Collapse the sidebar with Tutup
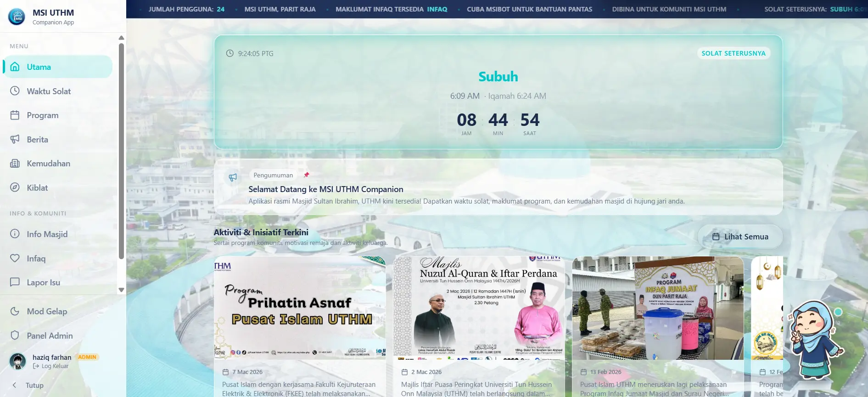The height and width of the screenshot is (397, 868). coord(28,385)
